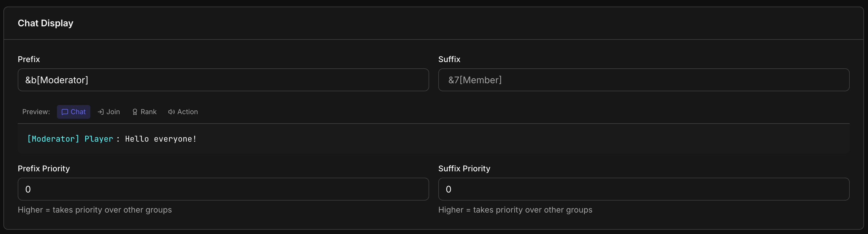Focus the Prefix field containing &b[Moderator]
Screen dimensions: 868x234
[x=223, y=80]
